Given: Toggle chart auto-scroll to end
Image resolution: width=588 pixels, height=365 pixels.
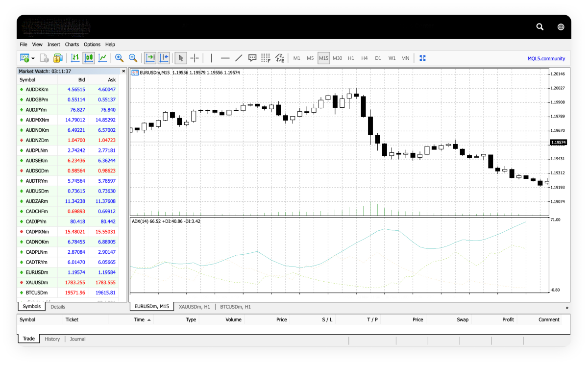Looking at the screenshot, I should 150,58.
